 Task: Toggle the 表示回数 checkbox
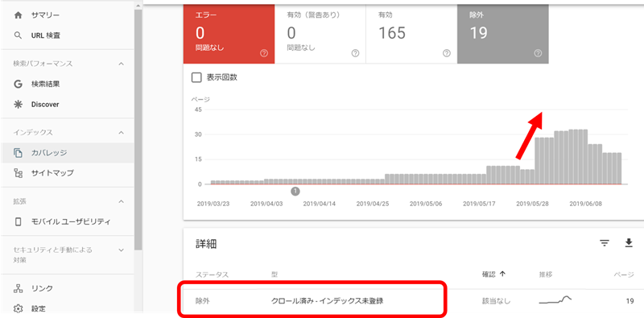point(196,77)
